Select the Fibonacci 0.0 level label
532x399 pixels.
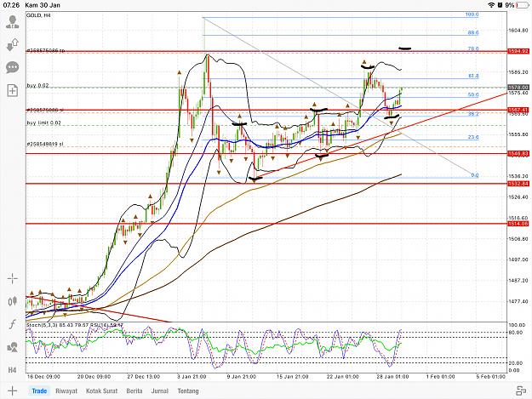pos(475,175)
